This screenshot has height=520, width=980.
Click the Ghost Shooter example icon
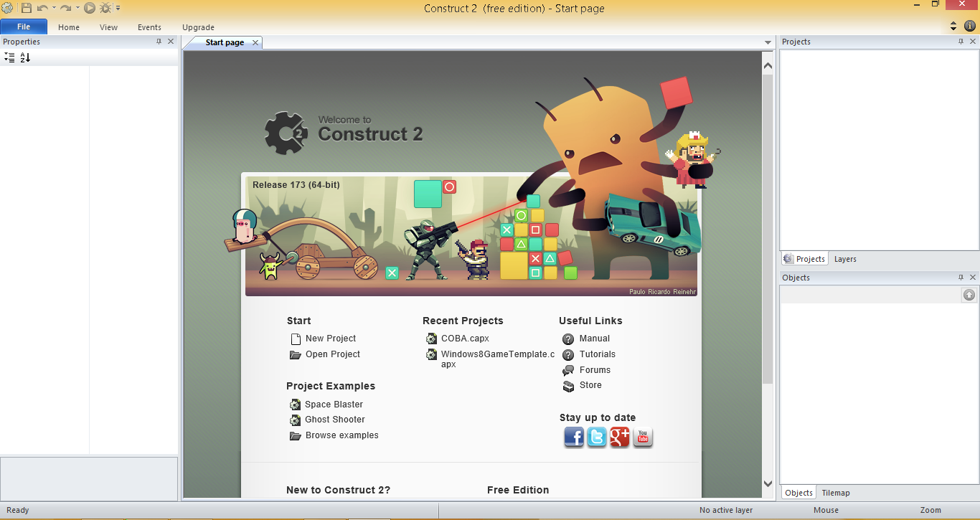pyautogui.click(x=296, y=420)
